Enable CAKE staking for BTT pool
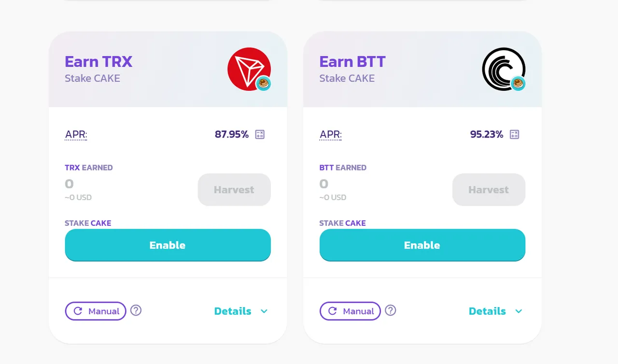Viewport: 618px width, 364px height. [422, 245]
